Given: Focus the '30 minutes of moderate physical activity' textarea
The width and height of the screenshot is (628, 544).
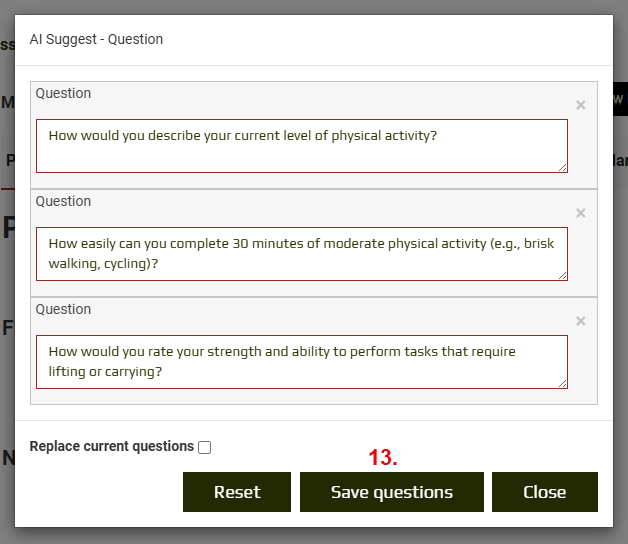Looking at the screenshot, I should pos(301,253).
